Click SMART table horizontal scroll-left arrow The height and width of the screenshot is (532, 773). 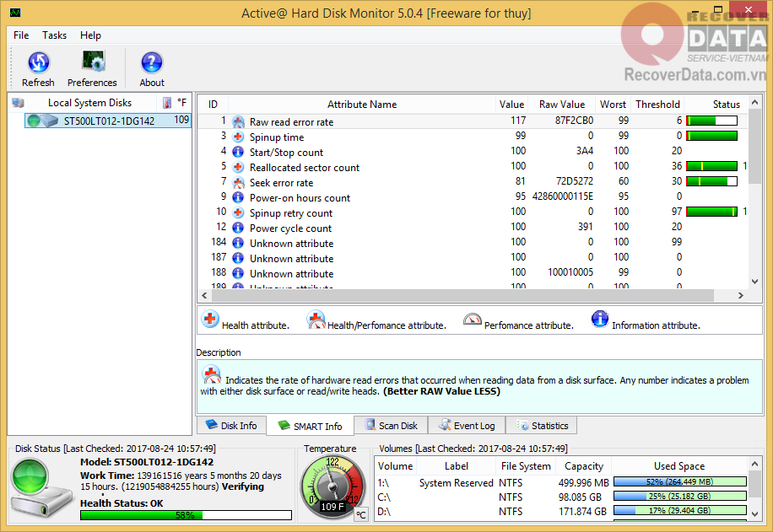204,296
